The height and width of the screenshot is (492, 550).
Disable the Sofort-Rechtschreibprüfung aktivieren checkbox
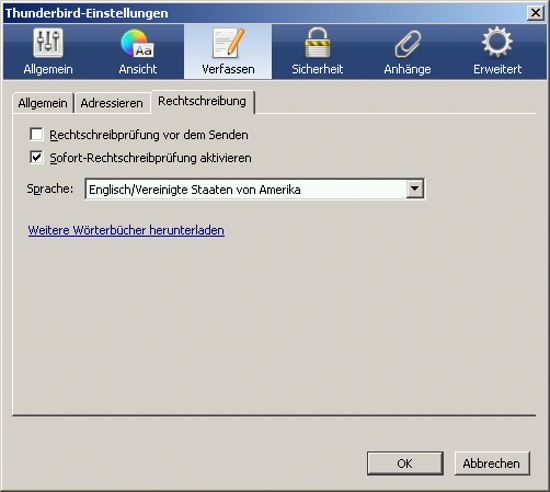(x=36, y=157)
